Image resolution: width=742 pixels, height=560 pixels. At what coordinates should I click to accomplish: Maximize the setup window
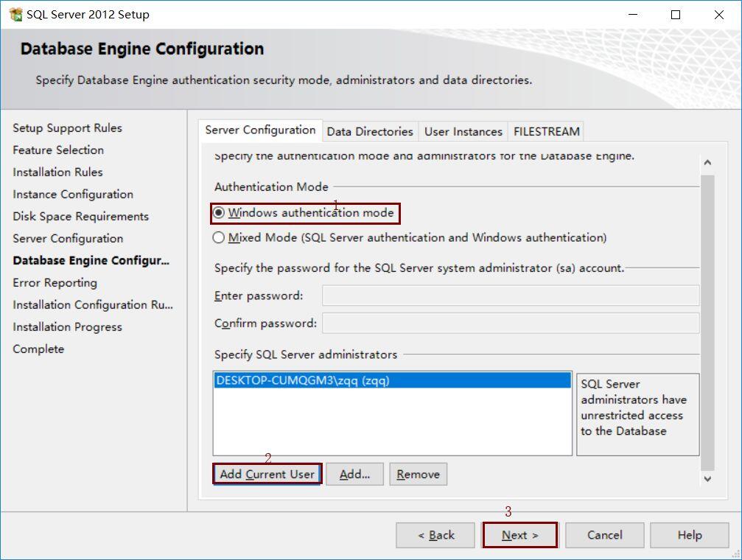(676, 15)
